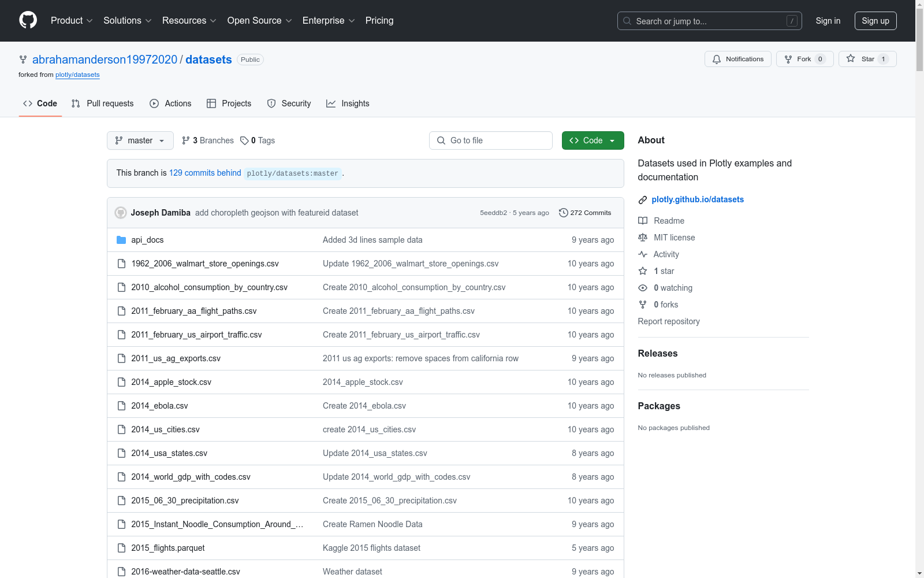This screenshot has width=924, height=578.
Task: Click the Report repository link
Action: click(x=669, y=321)
